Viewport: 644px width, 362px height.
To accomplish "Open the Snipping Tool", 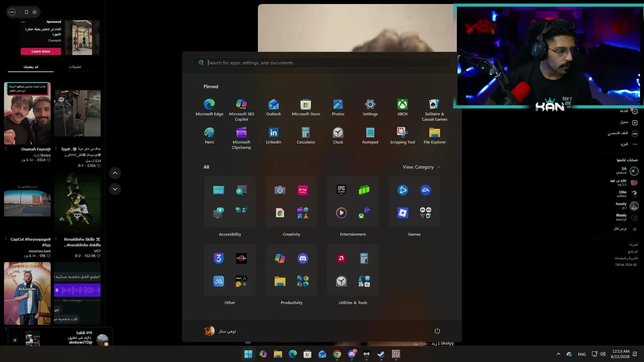I will [403, 136].
